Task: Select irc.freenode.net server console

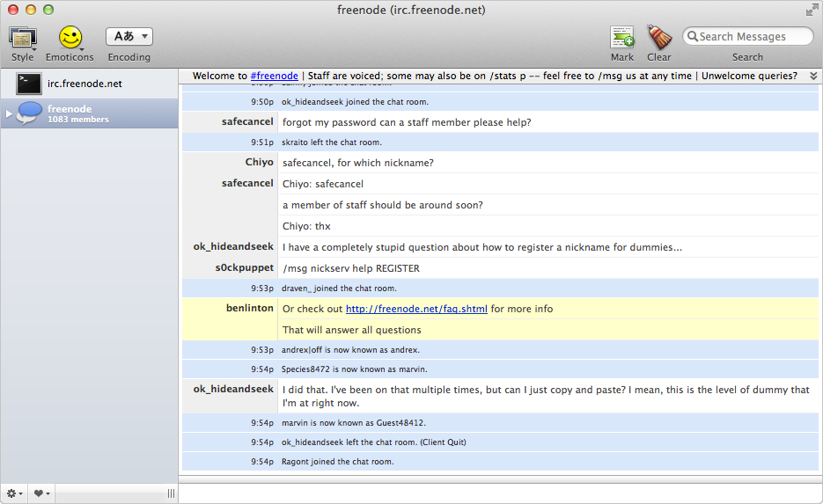Action: pyautogui.click(x=89, y=84)
